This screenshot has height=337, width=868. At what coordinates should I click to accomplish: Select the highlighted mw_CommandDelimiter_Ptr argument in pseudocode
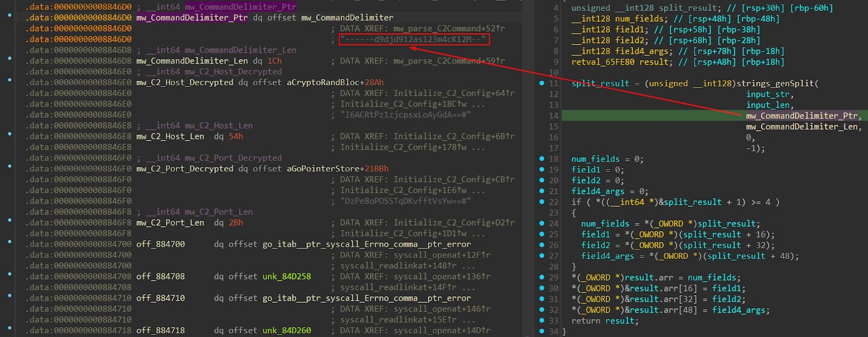(802, 116)
